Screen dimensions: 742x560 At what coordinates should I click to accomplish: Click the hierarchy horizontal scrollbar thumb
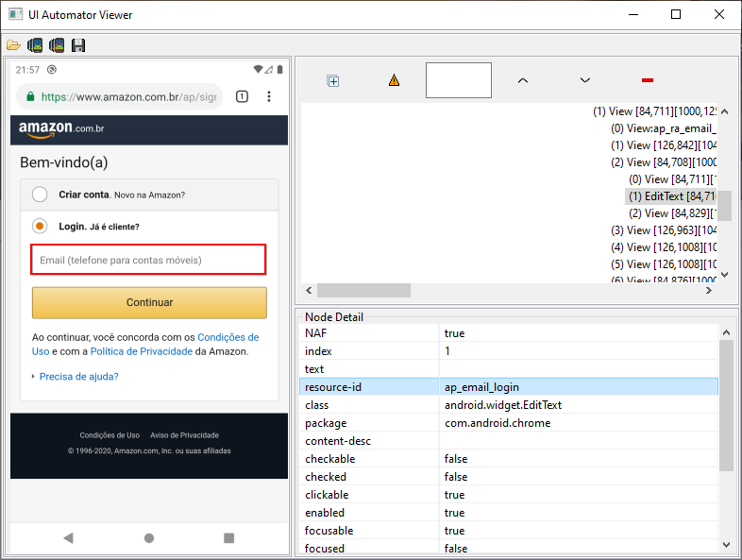pos(363,290)
